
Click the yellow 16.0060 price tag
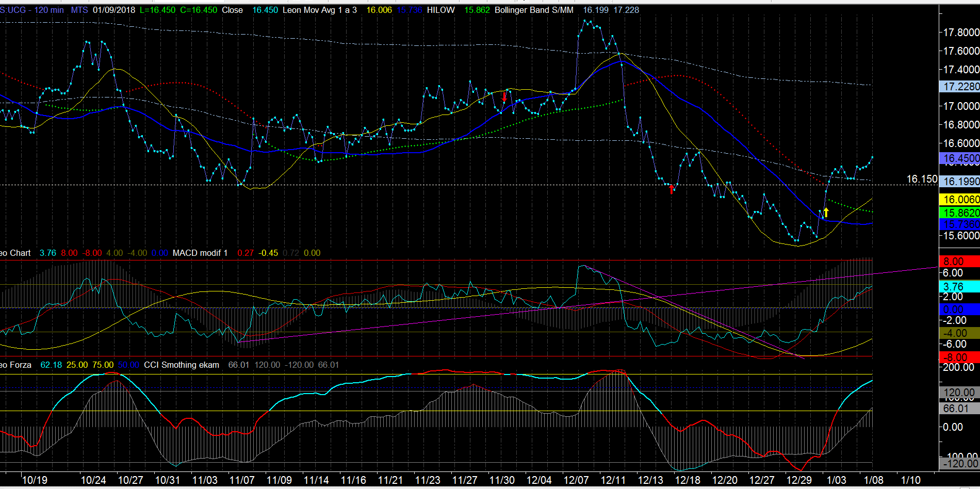pos(960,200)
